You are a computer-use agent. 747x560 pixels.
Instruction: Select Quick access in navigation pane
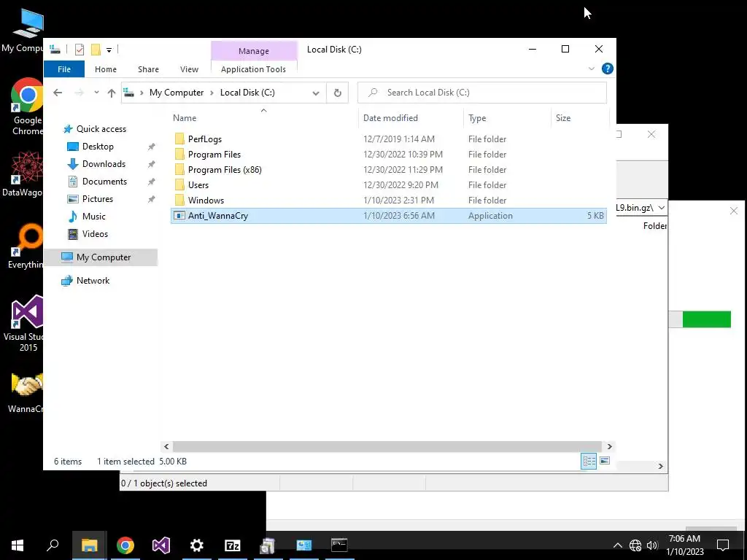click(x=101, y=129)
